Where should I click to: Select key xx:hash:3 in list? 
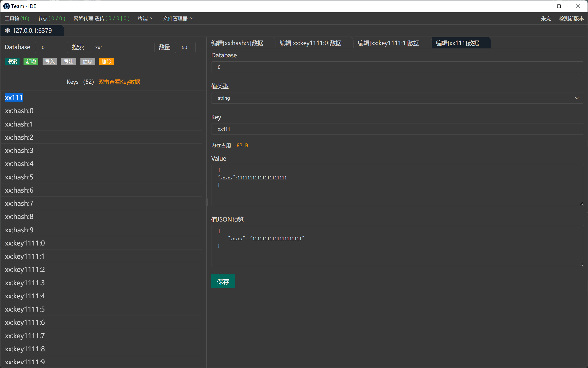click(19, 150)
